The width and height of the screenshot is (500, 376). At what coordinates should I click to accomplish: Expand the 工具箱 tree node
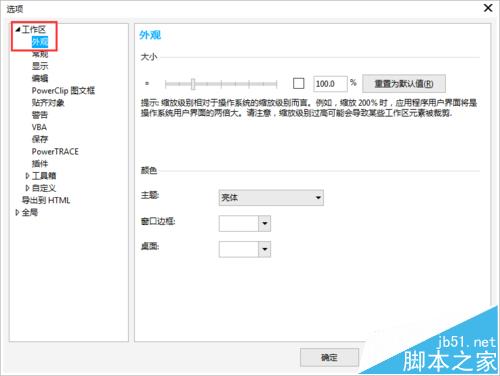point(27,176)
